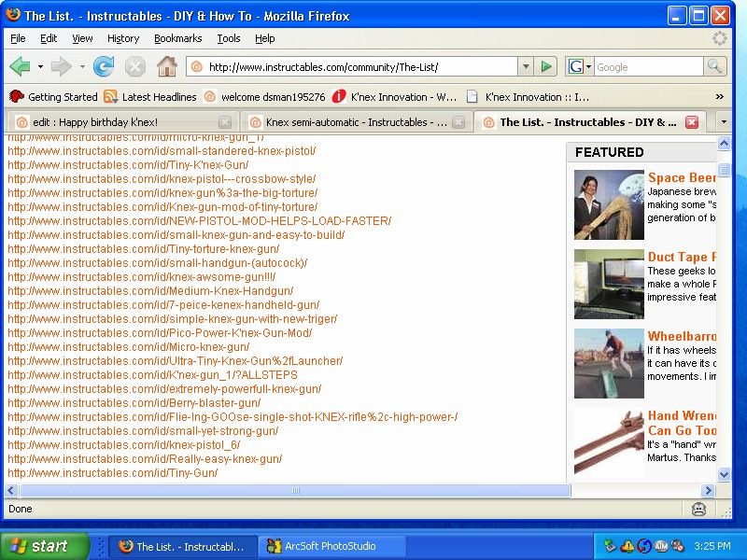The height and width of the screenshot is (560, 747).
Task: Open the Medium-Knex-Handgun link
Action: click(x=150, y=291)
